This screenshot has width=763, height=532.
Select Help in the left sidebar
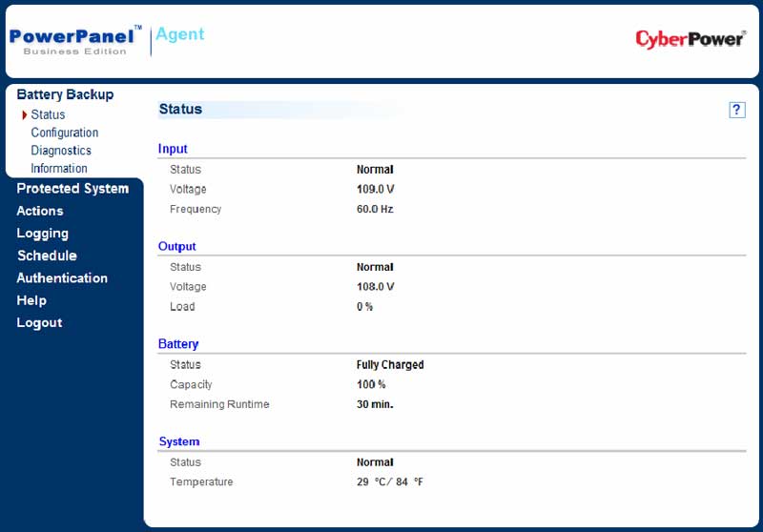[31, 300]
